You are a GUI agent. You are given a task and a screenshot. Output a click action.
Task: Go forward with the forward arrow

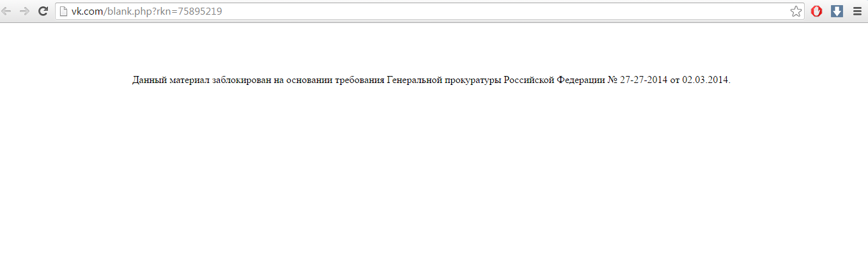click(25, 11)
